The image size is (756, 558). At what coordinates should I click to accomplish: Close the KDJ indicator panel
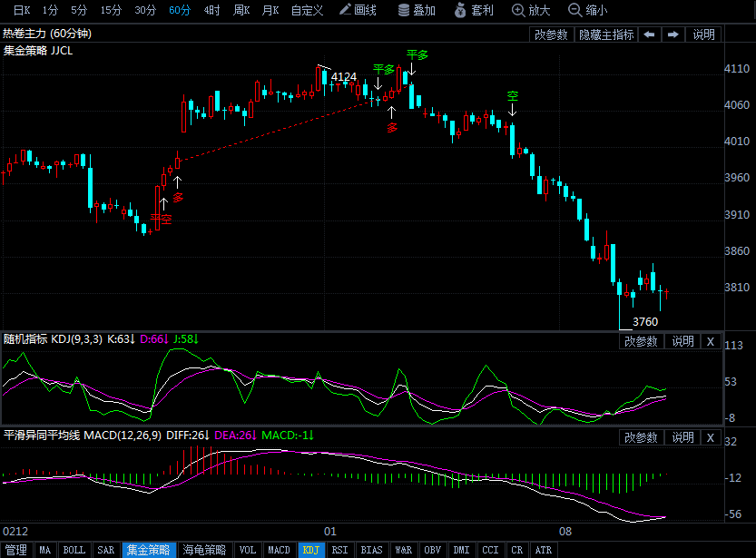click(711, 341)
